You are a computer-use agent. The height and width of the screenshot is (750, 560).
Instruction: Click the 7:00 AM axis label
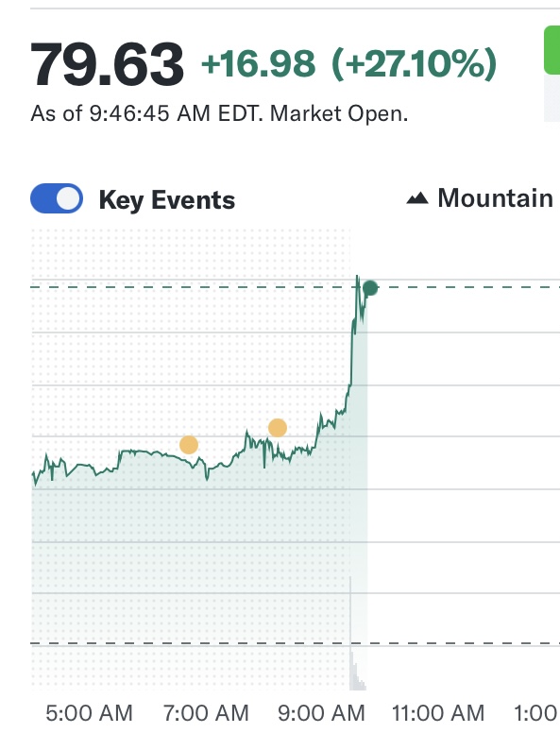click(x=206, y=713)
